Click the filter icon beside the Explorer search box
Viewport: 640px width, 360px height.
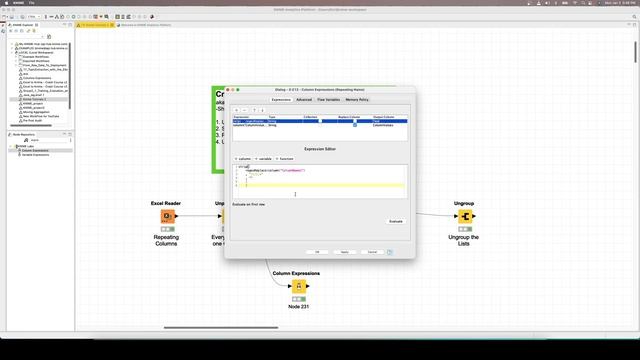(49, 37)
